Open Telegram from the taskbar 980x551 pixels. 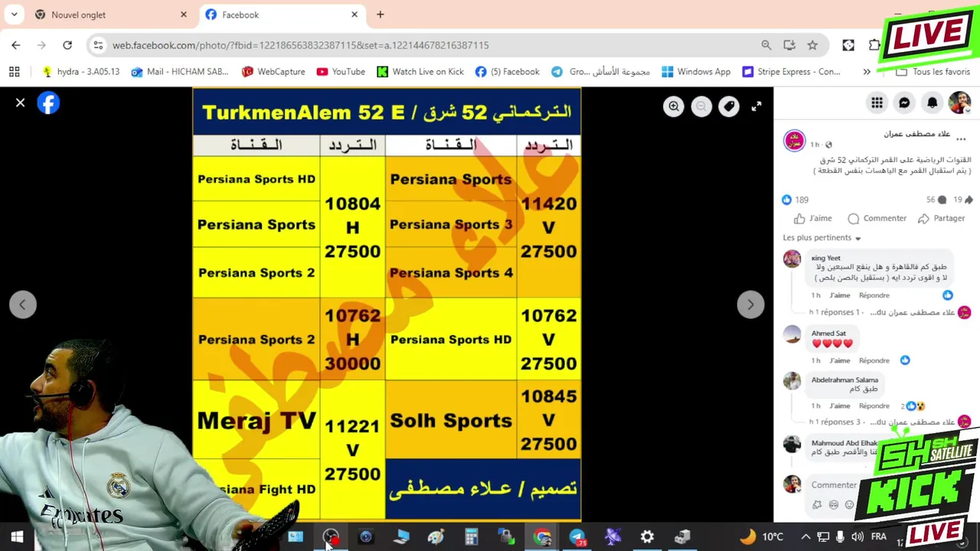click(x=577, y=536)
